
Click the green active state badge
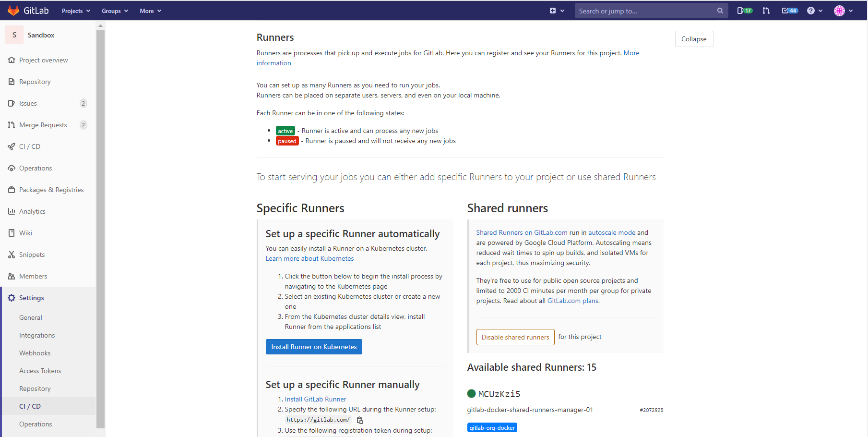tap(285, 131)
